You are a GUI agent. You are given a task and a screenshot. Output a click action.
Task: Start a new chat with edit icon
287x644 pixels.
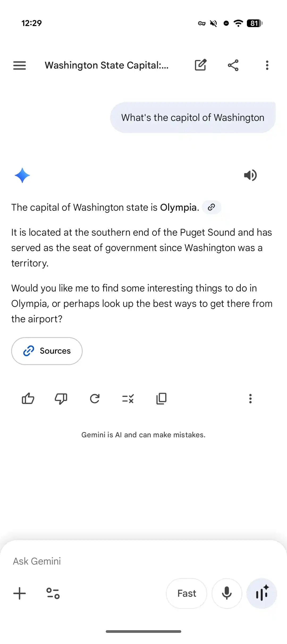[201, 65]
